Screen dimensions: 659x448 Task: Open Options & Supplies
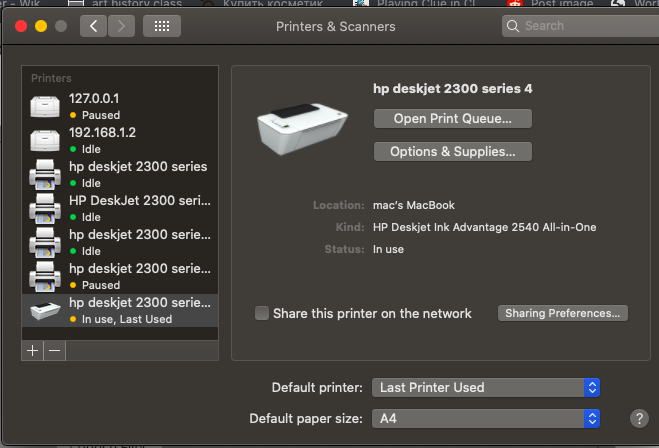(x=453, y=152)
